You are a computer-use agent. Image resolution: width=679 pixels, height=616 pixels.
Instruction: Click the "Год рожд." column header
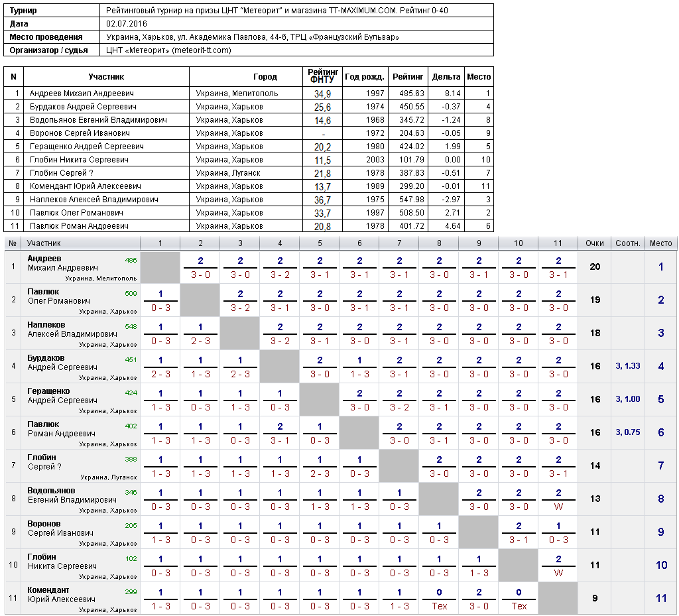[x=365, y=77]
